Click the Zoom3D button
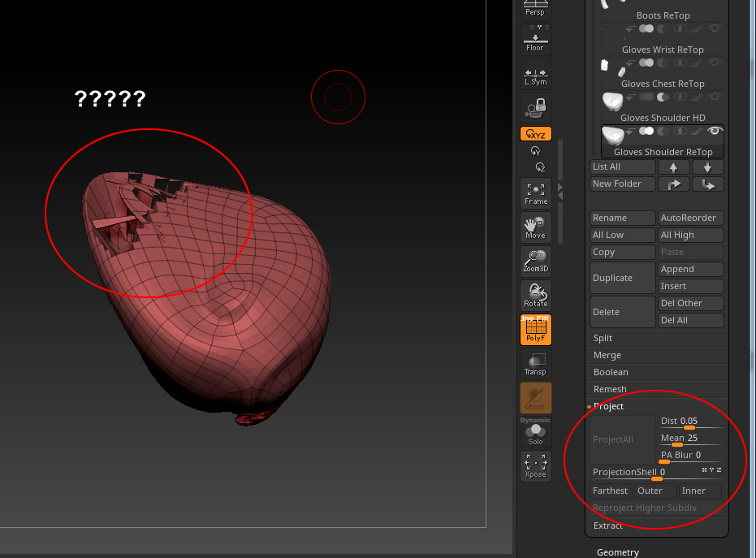 click(536, 262)
